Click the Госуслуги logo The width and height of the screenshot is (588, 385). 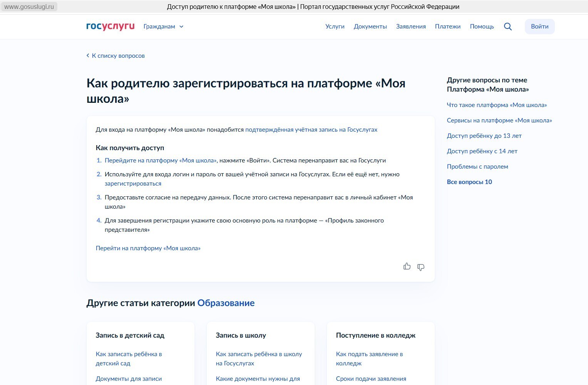(110, 26)
